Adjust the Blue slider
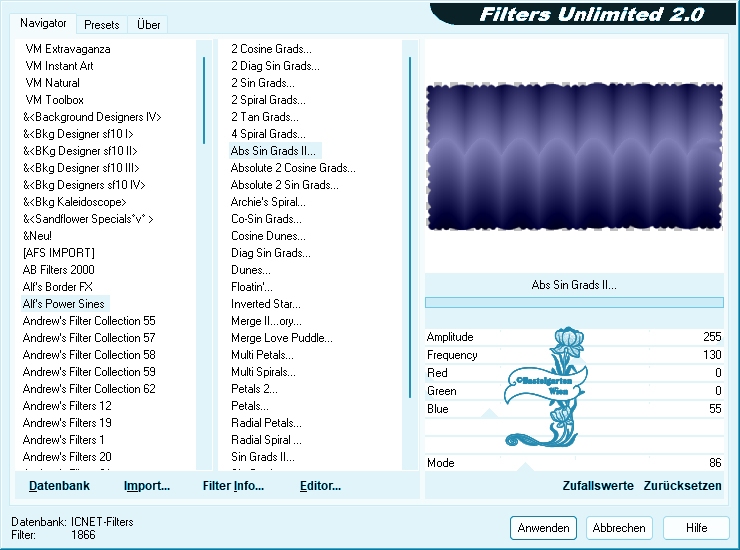The height and width of the screenshot is (550, 740). click(x=574, y=409)
